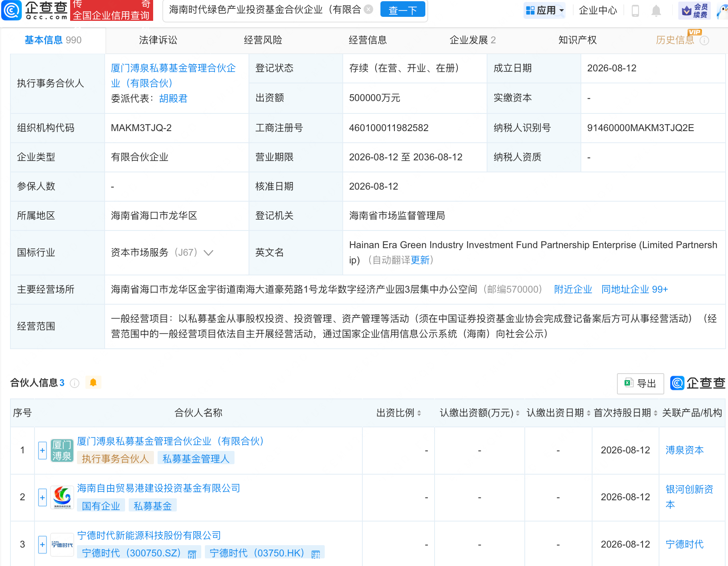Sort by 首次持股日期 column arrows
The image size is (728, 566).
pos(655,413)
